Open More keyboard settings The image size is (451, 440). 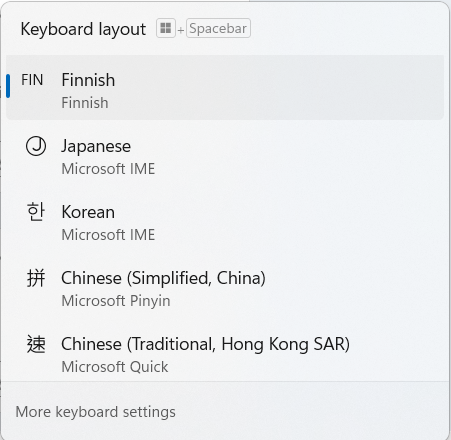(95, 412)
